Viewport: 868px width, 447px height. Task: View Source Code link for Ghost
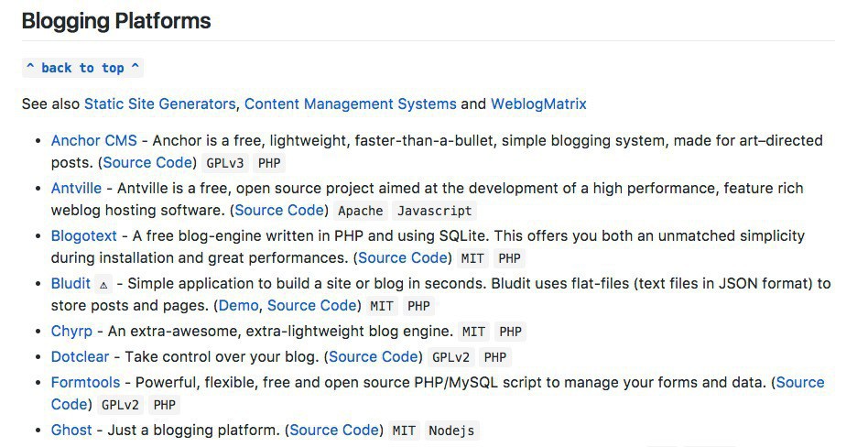334,430
